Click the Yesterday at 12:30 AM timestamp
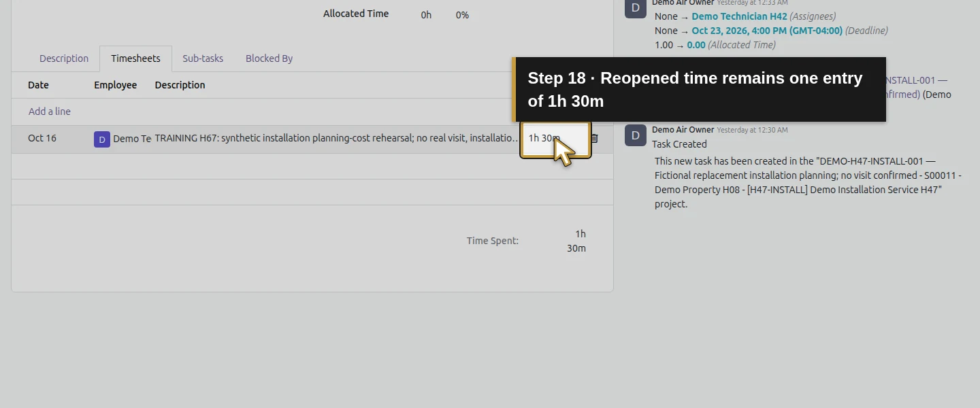980x408 pixels. click(x=752, y=130)
